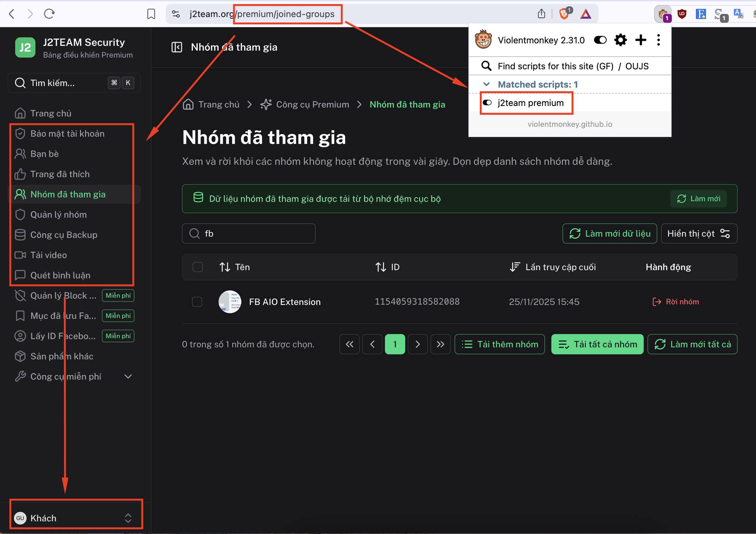Image resolution: width=756 pixels, height=534 pixels.
Task: Open Hiển thị cột column options
Action: pyautogui.click(x=699, y=233)
